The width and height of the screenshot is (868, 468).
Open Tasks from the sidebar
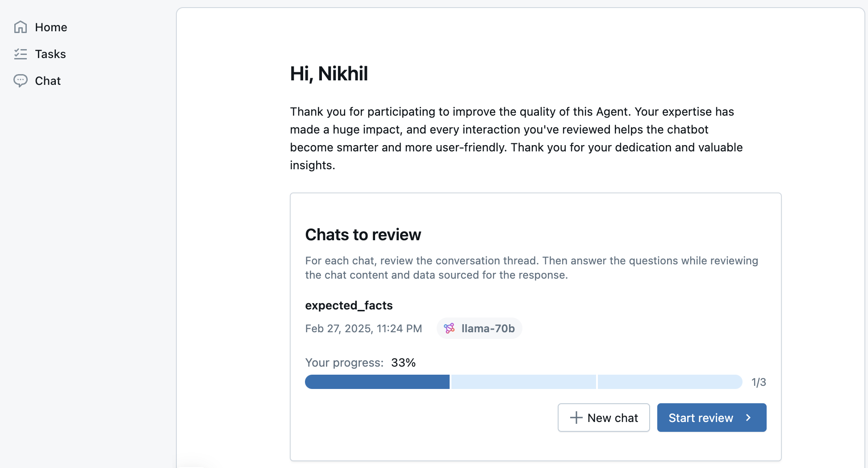point(50,54)
